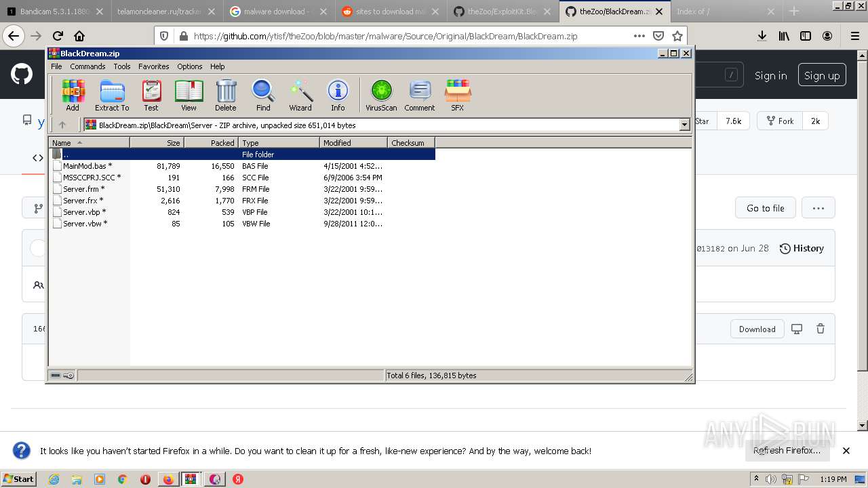The height and width of the screenshot is (488, 868).
Task: Create SFX self-extracting archive
Action: [458, 95]
